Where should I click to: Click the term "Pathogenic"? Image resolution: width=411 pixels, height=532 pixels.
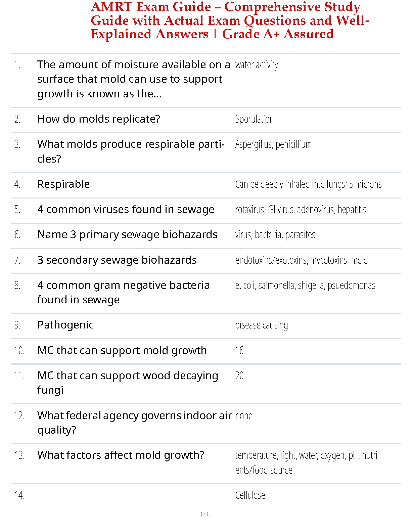click(65, 325)
